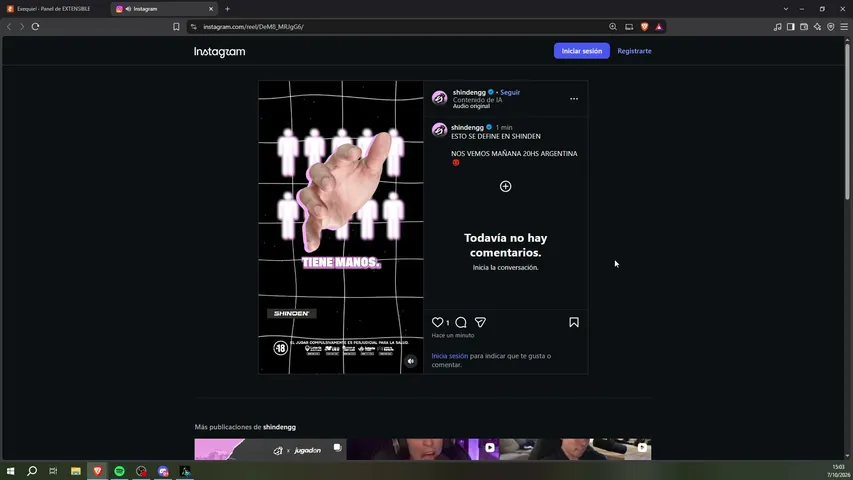Open shindengg link under Más publicaciones
Viewport: 853px width, 480px height.
[x=280, y=427]
